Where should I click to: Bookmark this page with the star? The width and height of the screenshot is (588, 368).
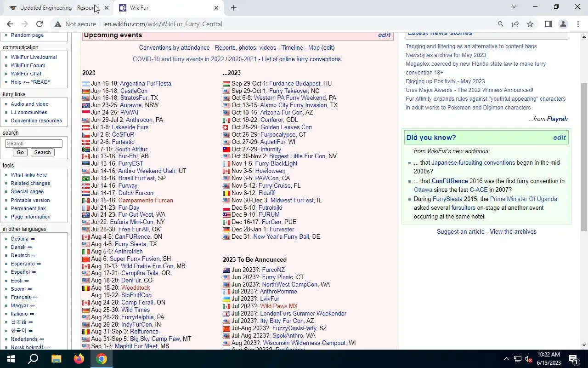(x=530, y=24)
